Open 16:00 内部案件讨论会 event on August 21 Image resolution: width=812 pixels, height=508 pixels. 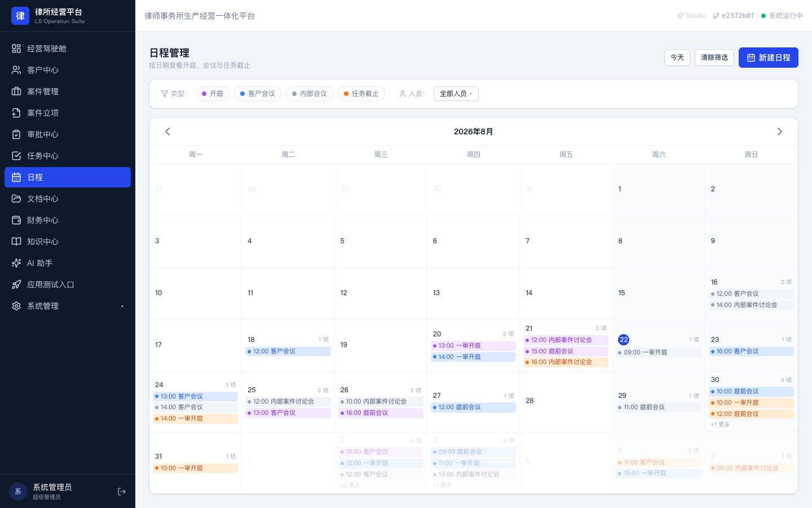(566, 362)
